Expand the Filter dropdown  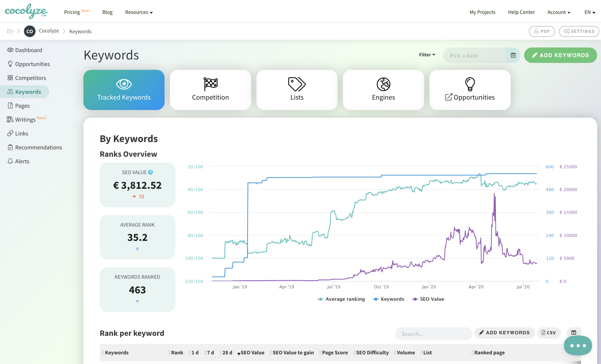[x=427, y=55]
